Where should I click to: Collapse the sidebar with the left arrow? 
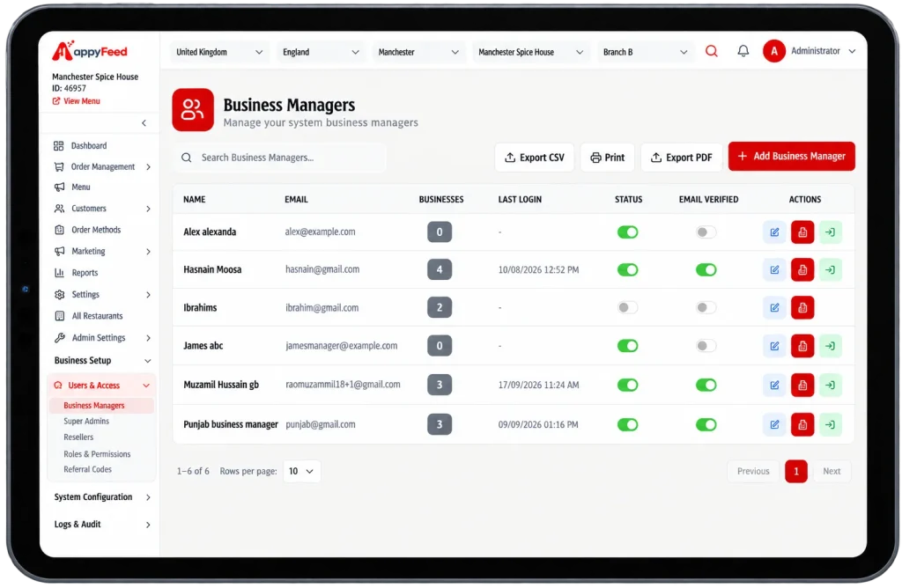point(144,123)
